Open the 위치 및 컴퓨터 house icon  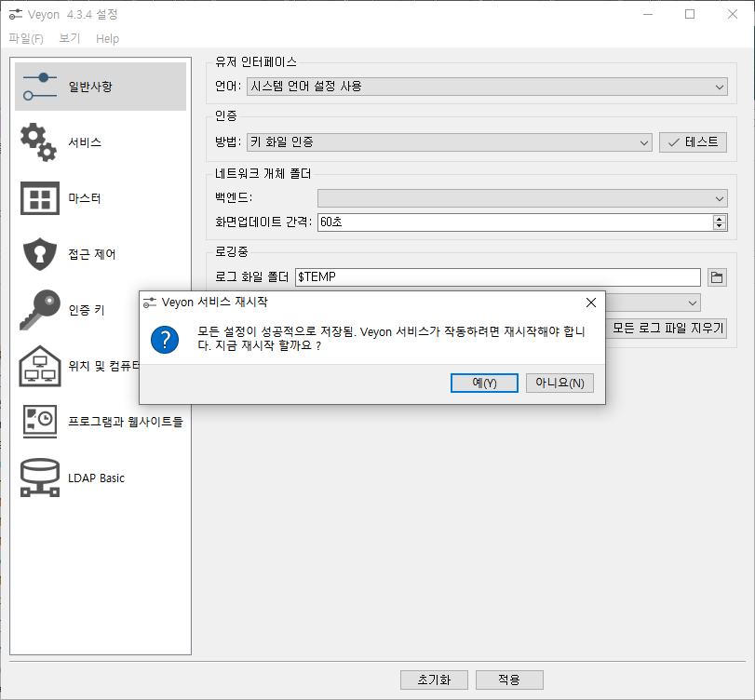[40, 366]
